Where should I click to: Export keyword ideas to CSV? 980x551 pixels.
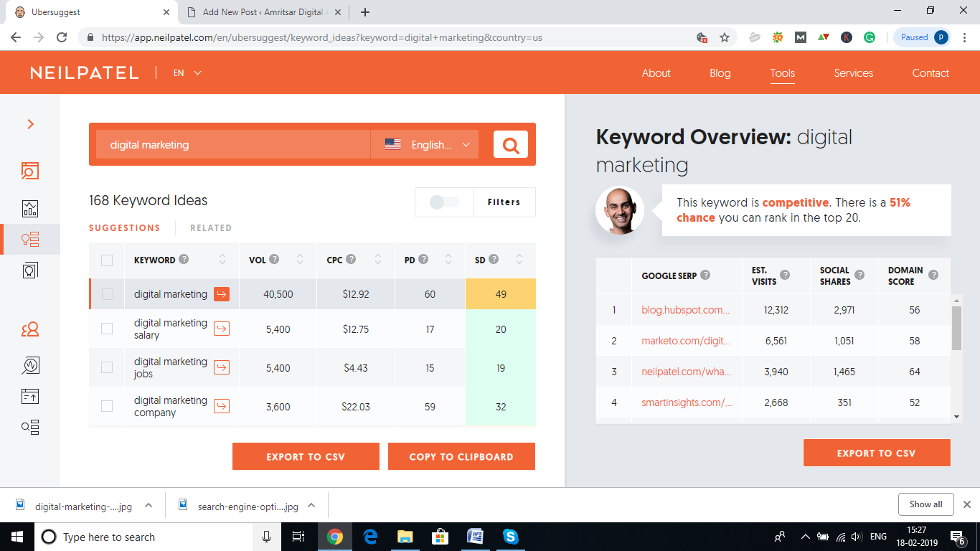tap(306, 456)
